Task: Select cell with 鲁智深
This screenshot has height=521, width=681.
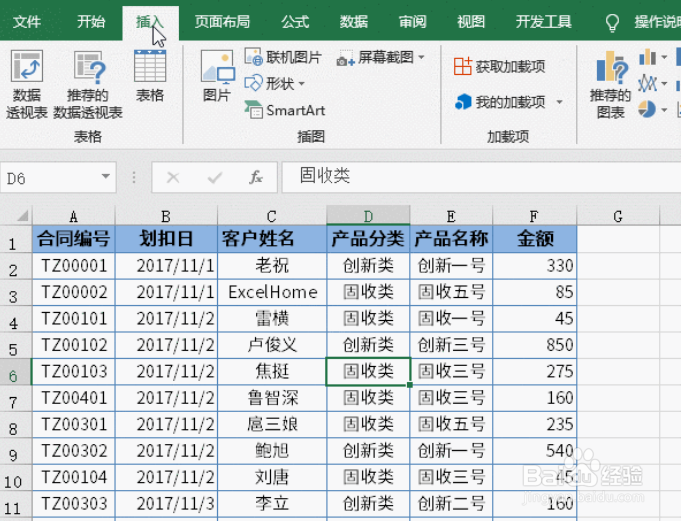Action: (272, 398)
